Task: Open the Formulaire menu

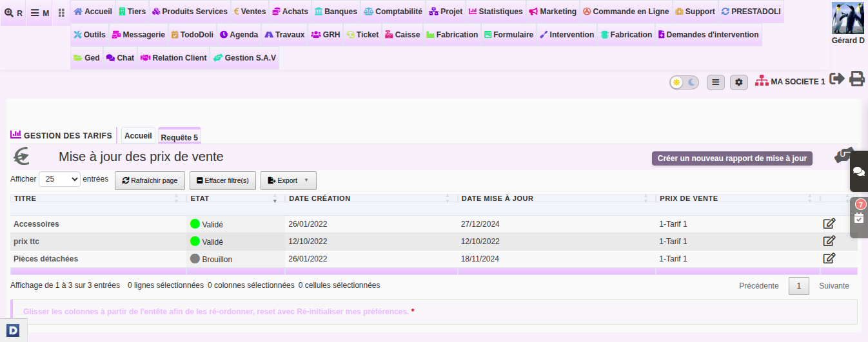Action: (508, 35)
